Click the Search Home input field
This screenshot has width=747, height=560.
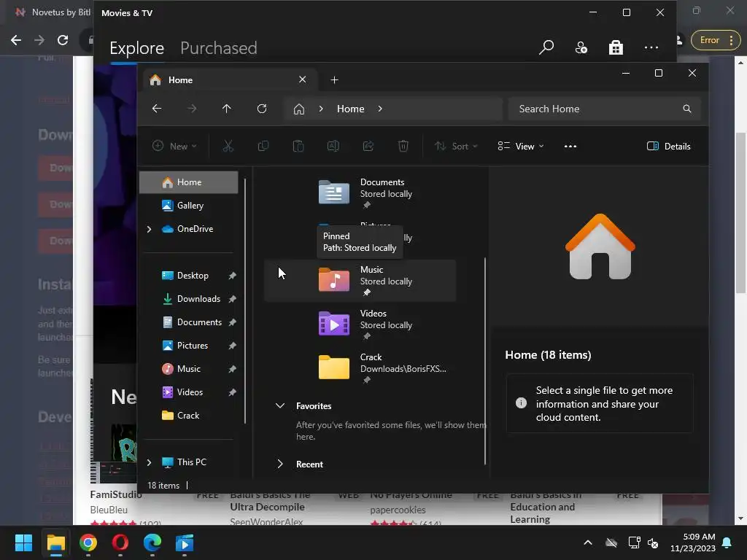[x=604, y=109]
